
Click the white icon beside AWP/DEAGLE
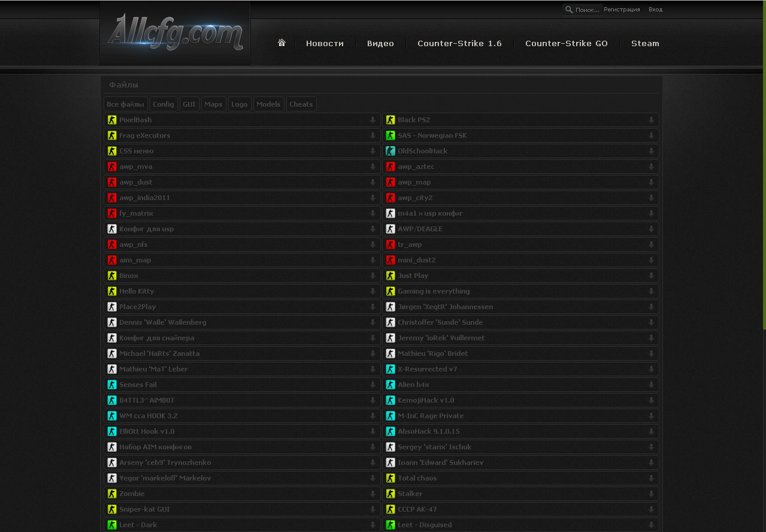[390, 229]
